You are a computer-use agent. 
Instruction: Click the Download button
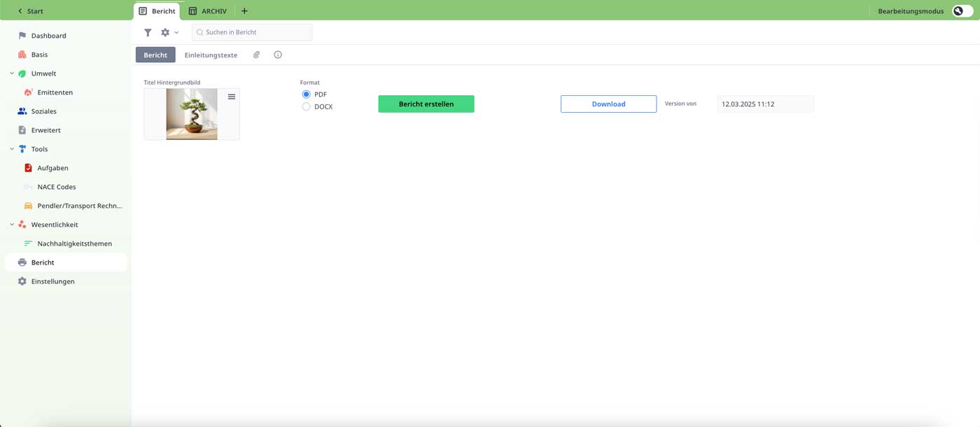608,103
